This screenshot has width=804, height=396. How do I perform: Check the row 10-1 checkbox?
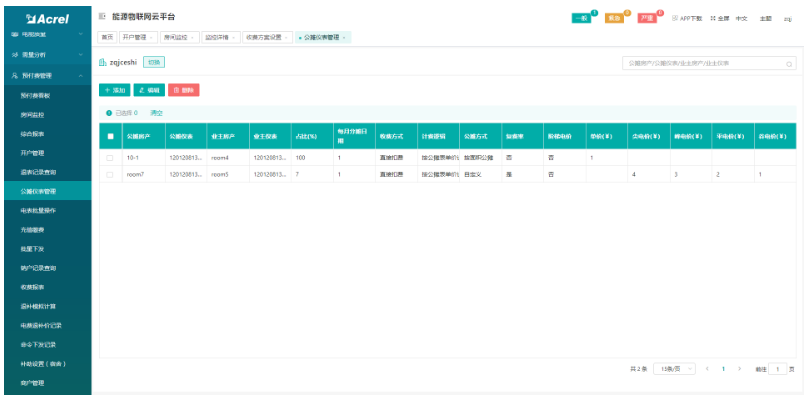tap(110, 158)
